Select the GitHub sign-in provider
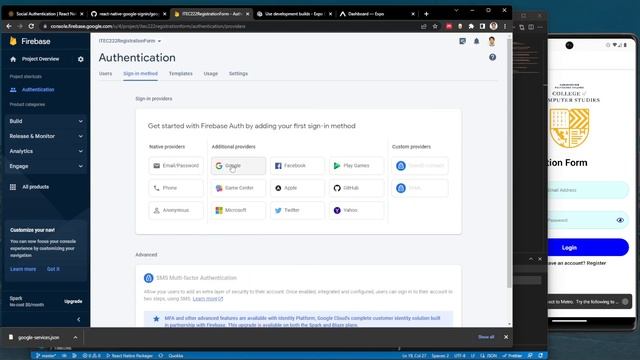The image size is (640, 360). (x=356, y=188)
